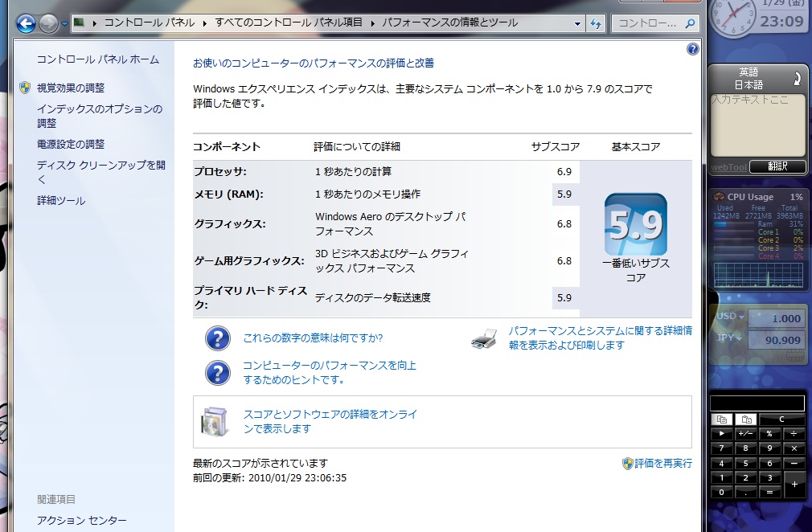Click the calculator multiply button
This screenshot has height=532, width=812.
click(x=794, y=448)
